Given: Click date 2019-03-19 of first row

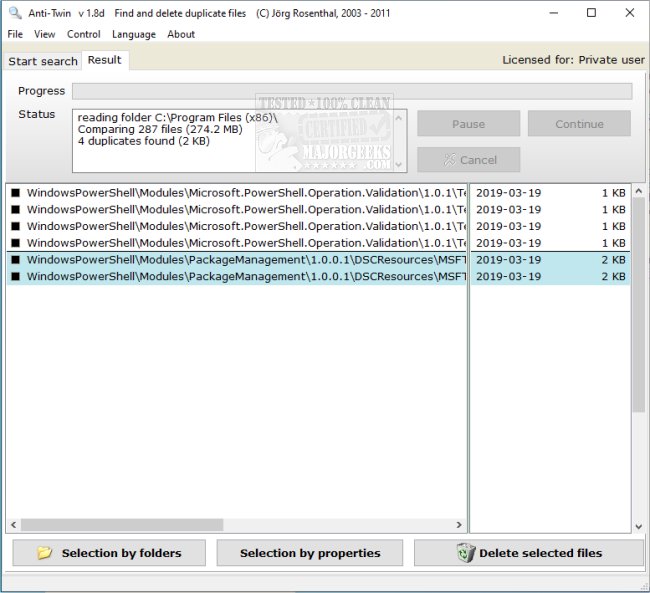Looking at the screenshot, I should [508, 193].
